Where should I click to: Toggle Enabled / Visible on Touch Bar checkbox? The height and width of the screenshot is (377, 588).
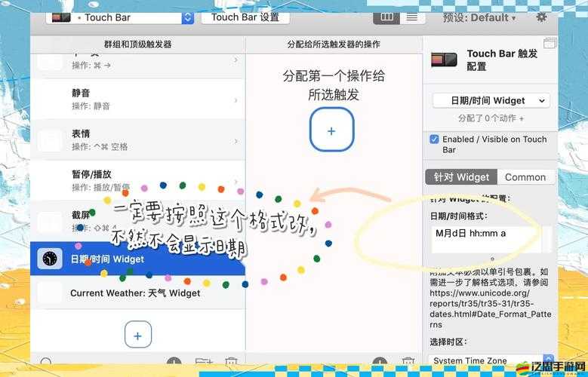pos(434,139)
